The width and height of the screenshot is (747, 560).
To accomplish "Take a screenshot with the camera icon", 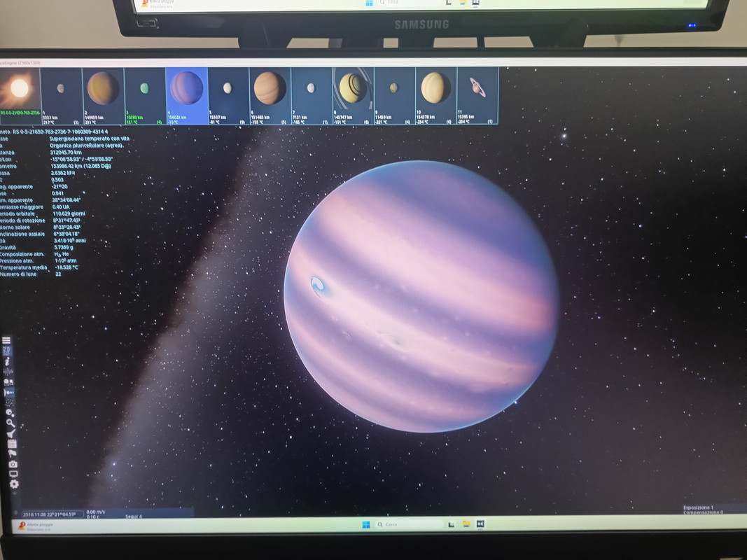I will pyautogui.click(x=13, y=464).
